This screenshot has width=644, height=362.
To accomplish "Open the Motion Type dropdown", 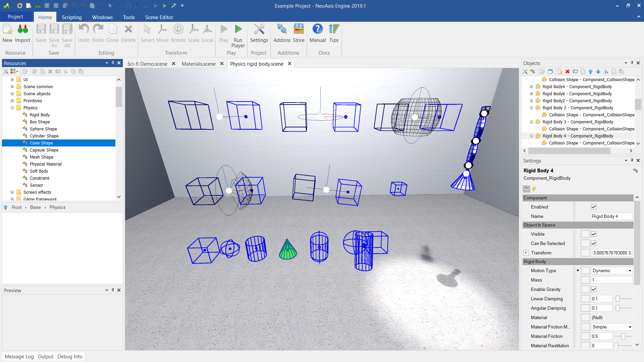I will click(x=612, y=270).
